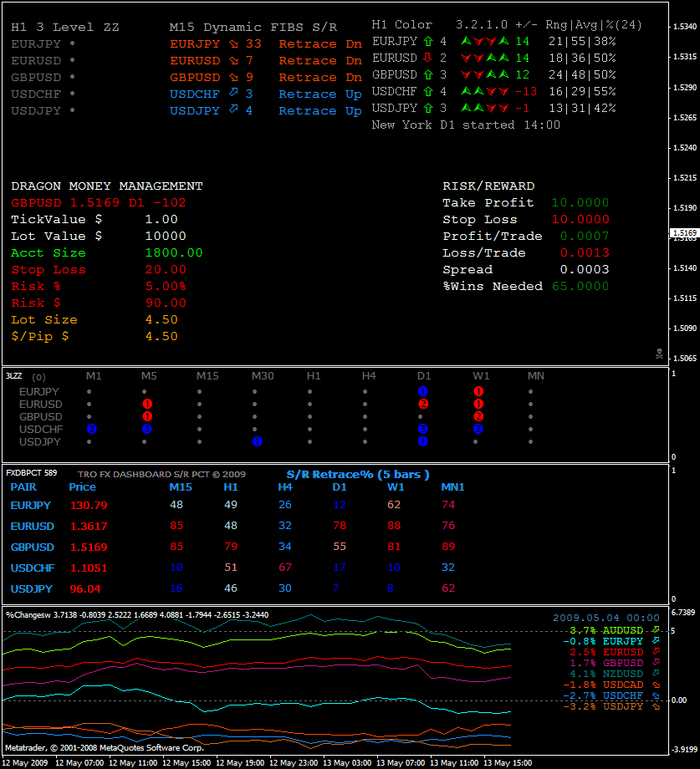This screenshot has width=700, height=769.
Task: Click the blue USDJPY M30 marker in 3LZZ
Action: coord(258,441)
